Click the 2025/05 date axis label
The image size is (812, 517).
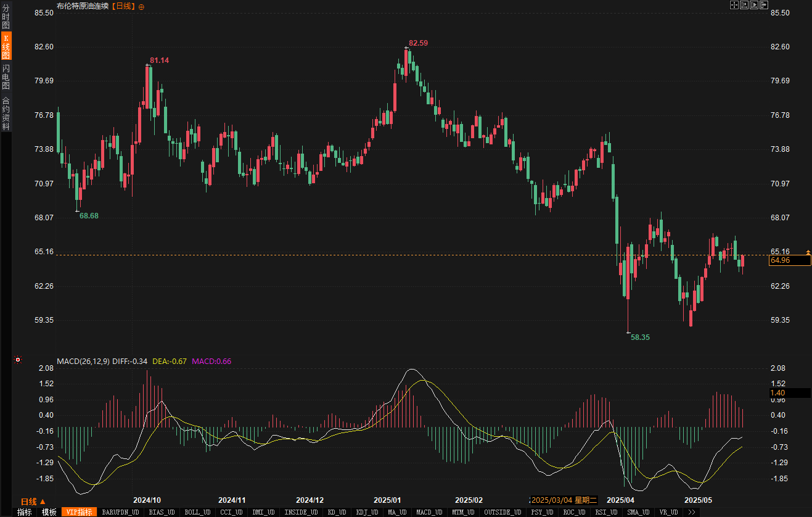pyautogui.click(x=699, y=500)
